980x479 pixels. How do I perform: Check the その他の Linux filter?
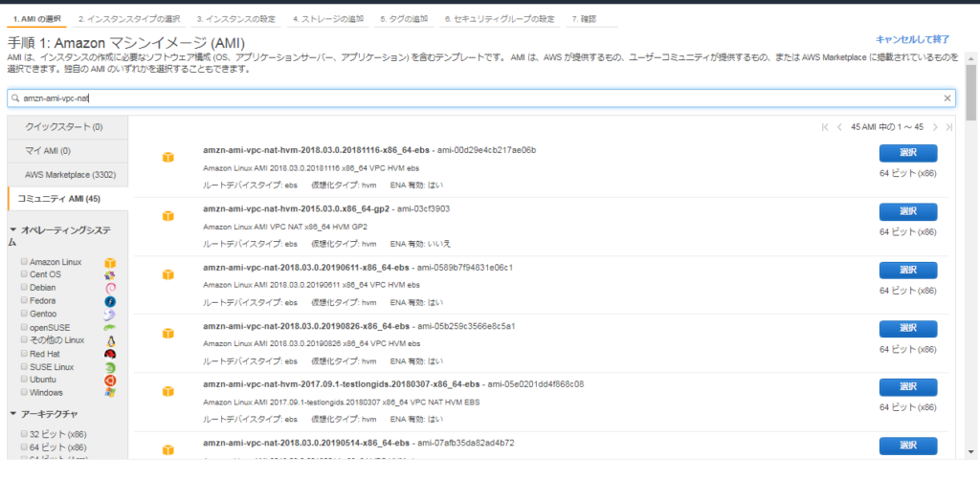pos(24,340)
